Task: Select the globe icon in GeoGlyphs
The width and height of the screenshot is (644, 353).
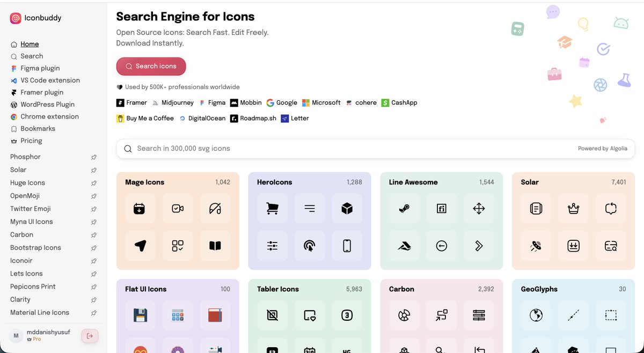Action: pos(536,315)
